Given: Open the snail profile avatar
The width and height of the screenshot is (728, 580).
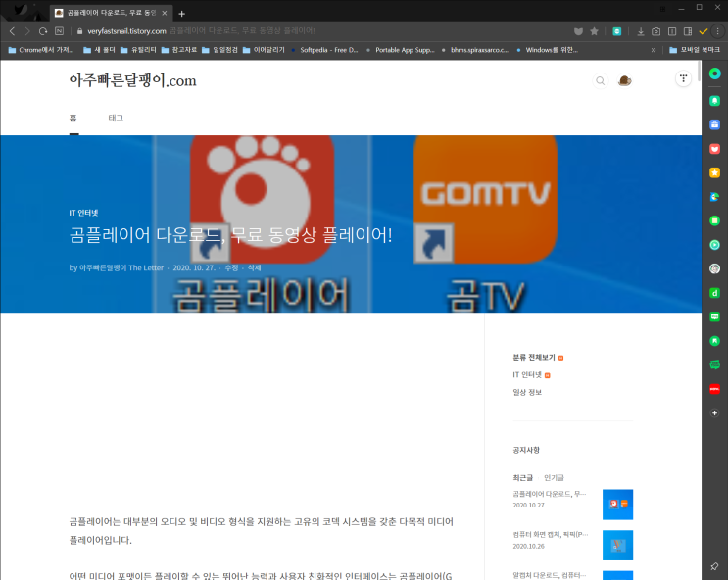Looking at the screenshot, I should click(624, 80).
